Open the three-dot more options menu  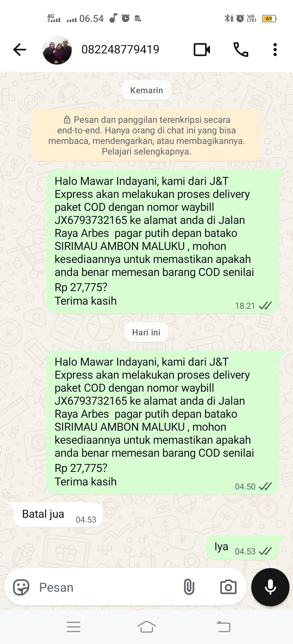[x=275, y=50]
